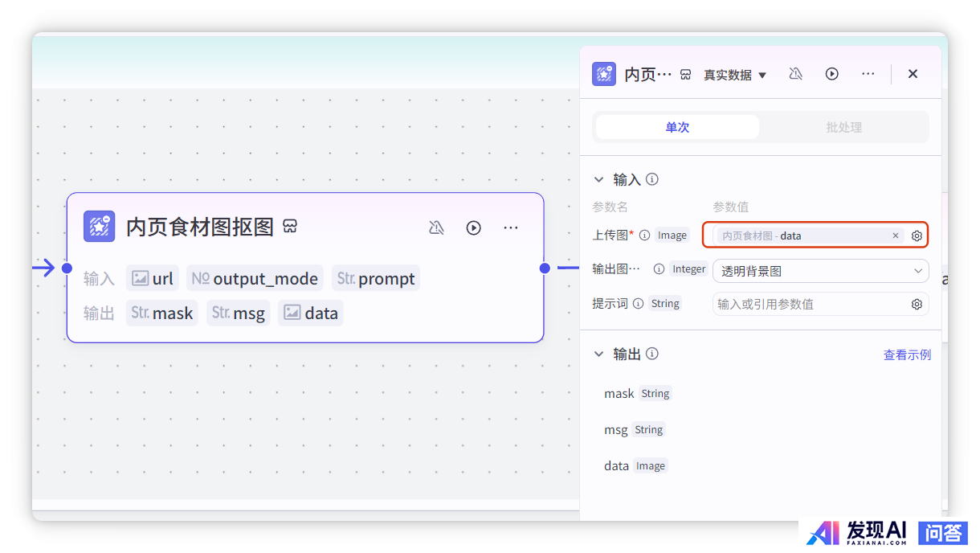
Task: Collapse the 输入 section
Action: 598,179
